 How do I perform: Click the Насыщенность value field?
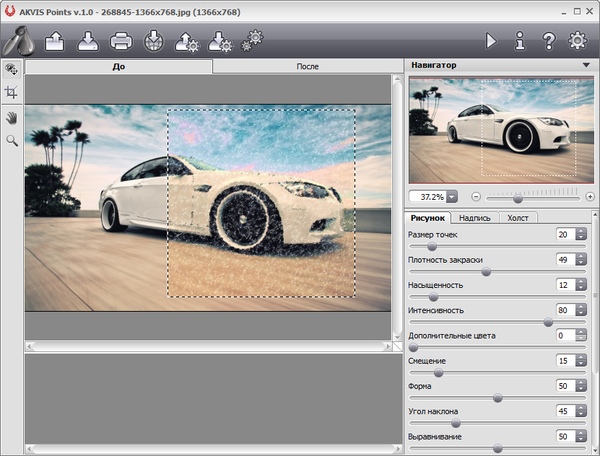coord(564,285)
